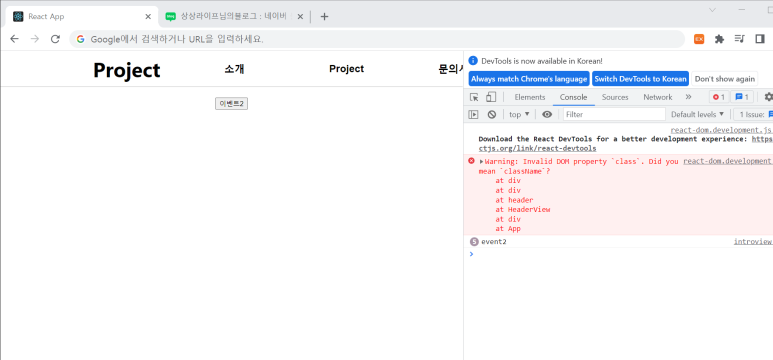Image resolution: width=773 pixels, height=360 pixels.
Task: Close the React App tab
Action: click(x=148, y=16)
